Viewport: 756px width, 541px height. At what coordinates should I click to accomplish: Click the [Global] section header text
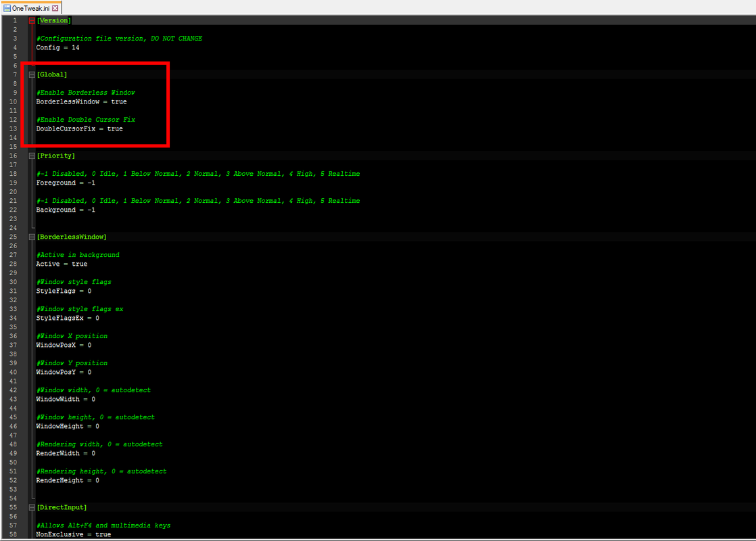(52, 75)
